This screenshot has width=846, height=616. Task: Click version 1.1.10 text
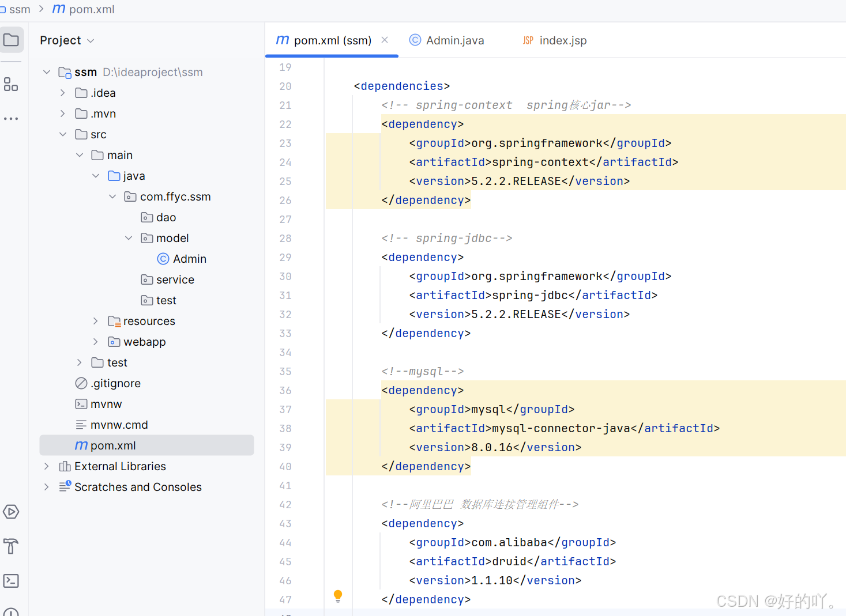492,580
